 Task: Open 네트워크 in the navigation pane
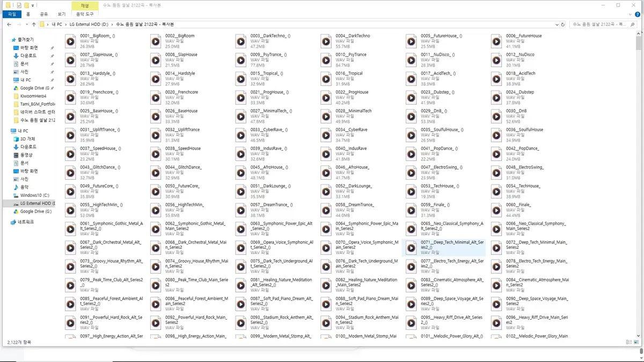[26, 221]
